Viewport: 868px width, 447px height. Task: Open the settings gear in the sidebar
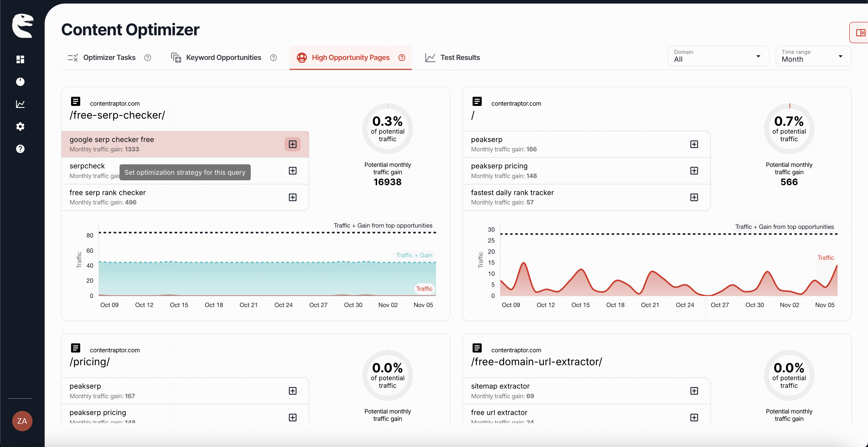(20, 126)
